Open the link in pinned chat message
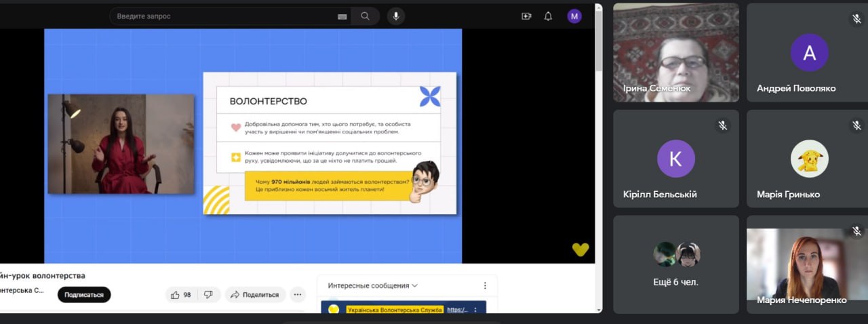 [x=458, y=310]
